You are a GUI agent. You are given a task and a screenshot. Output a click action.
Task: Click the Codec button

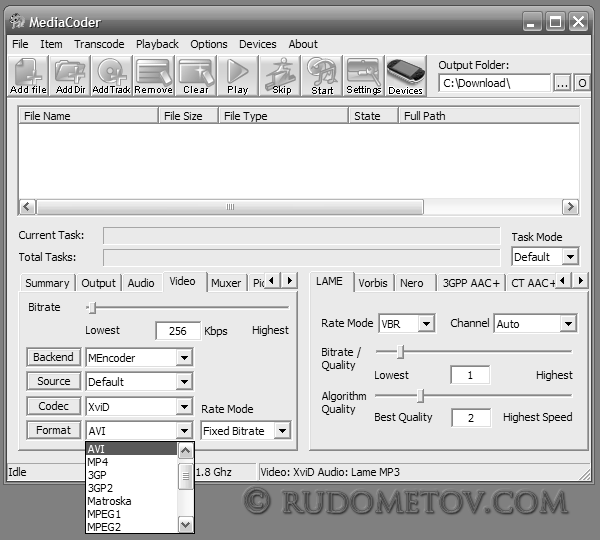tap(54, 406)
